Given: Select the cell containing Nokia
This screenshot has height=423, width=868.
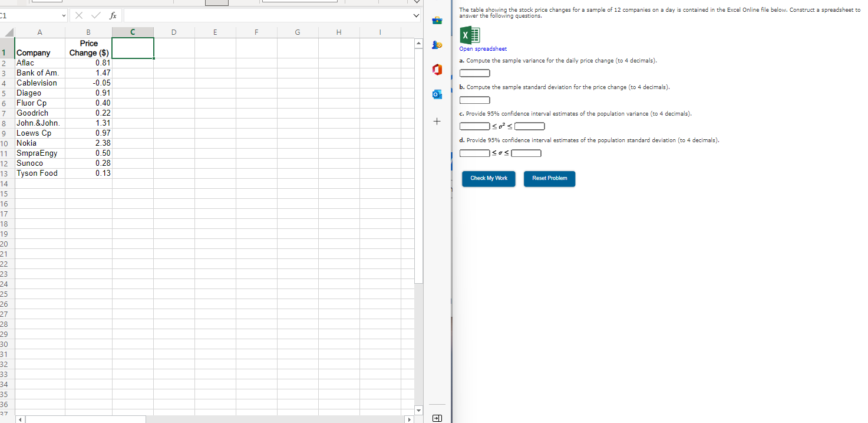Looking at the screenshot, I should click(39, 143).
